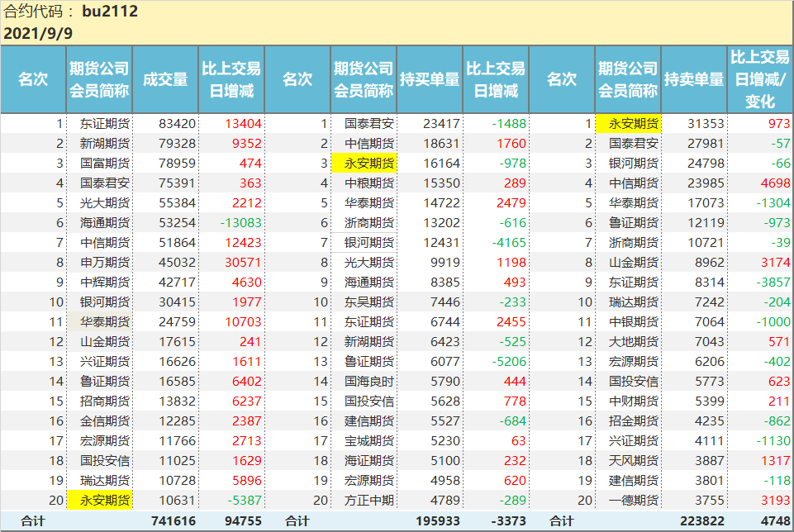
Task: Click 招金期货 cell
Action: [633, 421]
